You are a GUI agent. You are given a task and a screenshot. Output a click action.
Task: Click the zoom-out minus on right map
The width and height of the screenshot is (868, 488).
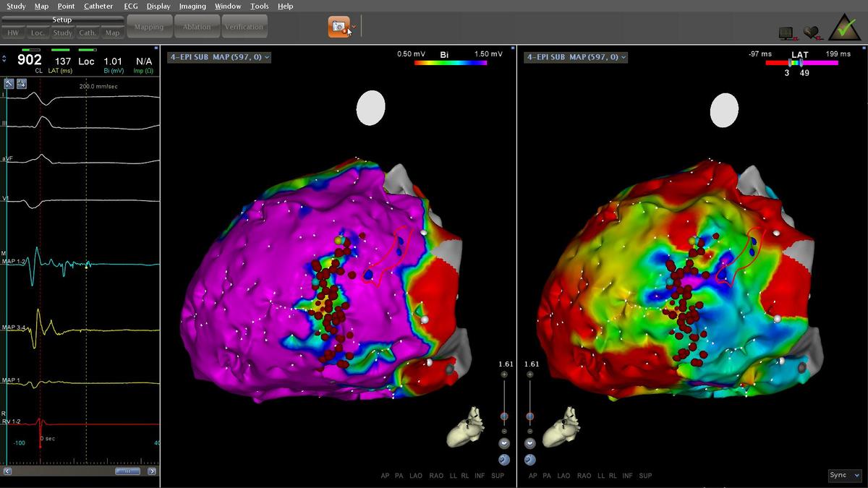(x=530, y=431)
